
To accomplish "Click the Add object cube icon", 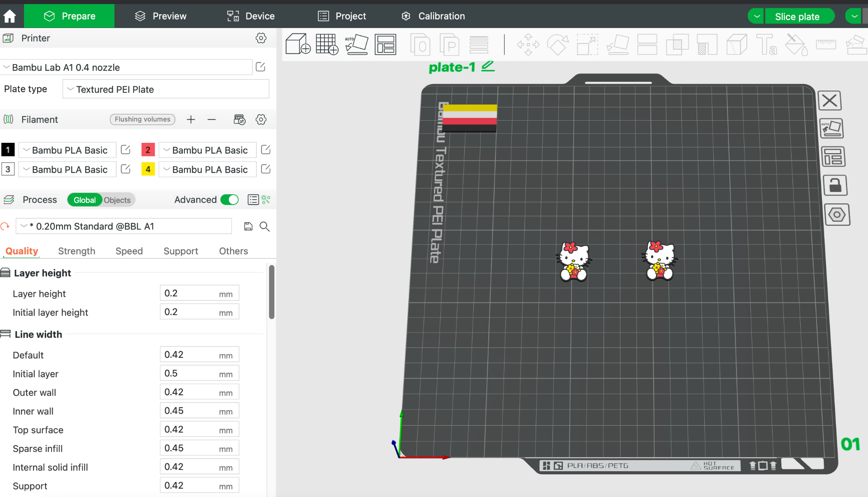I will coord(298,44).
